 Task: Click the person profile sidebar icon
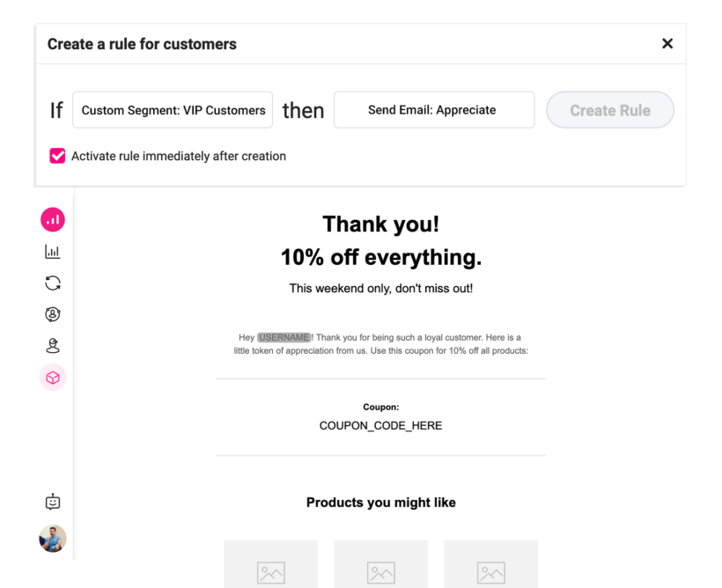[53, 345]
